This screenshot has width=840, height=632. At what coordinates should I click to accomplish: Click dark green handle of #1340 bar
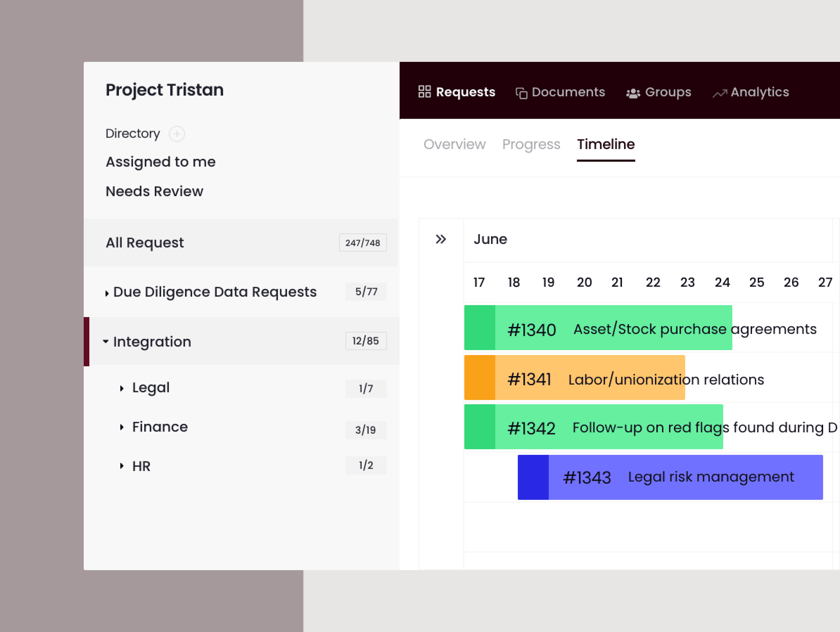click(x=480, y=328)
